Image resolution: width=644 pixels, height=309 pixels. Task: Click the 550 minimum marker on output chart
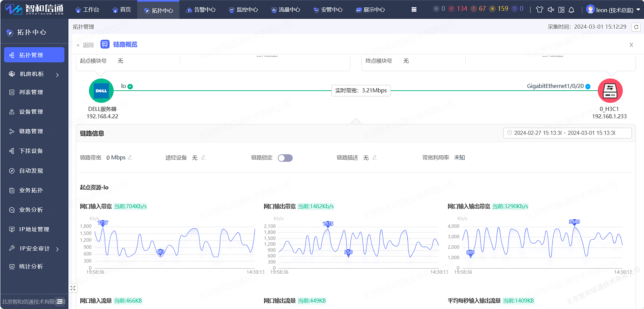348,252
